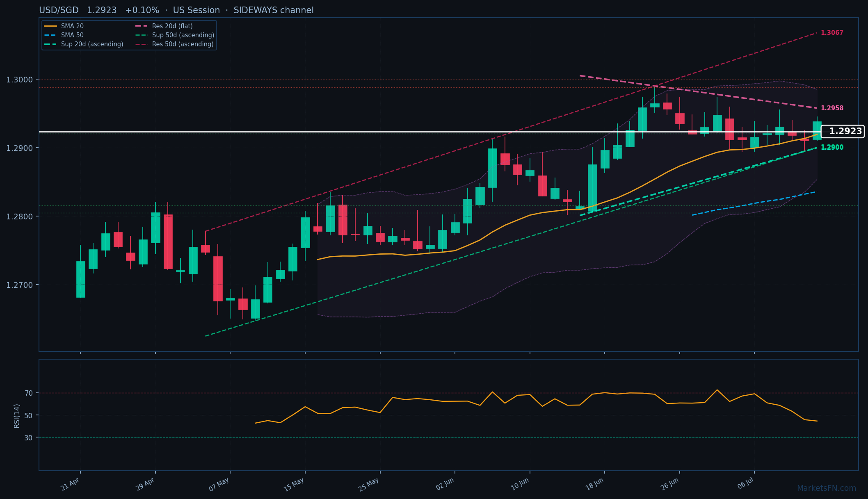Click the green 1.2900 support price label
This screenshot has width=868, height=499.
click(x=832, y=148)
